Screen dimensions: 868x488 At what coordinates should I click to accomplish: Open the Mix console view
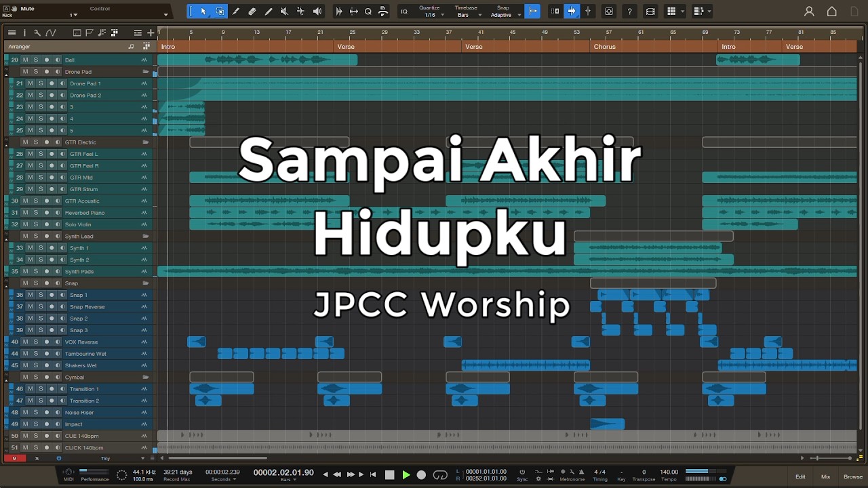825,476
